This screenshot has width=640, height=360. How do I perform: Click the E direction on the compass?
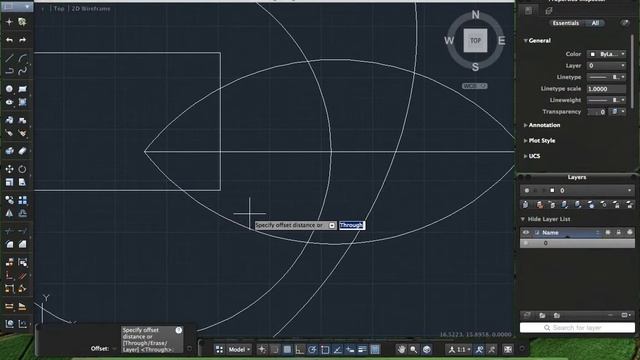point(502,40)
